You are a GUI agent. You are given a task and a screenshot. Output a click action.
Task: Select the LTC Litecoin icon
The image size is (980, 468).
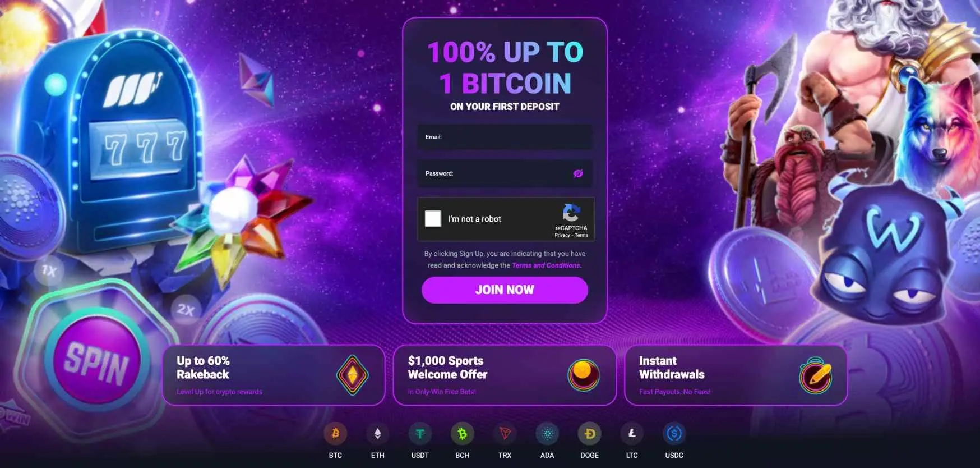point(632,434)
